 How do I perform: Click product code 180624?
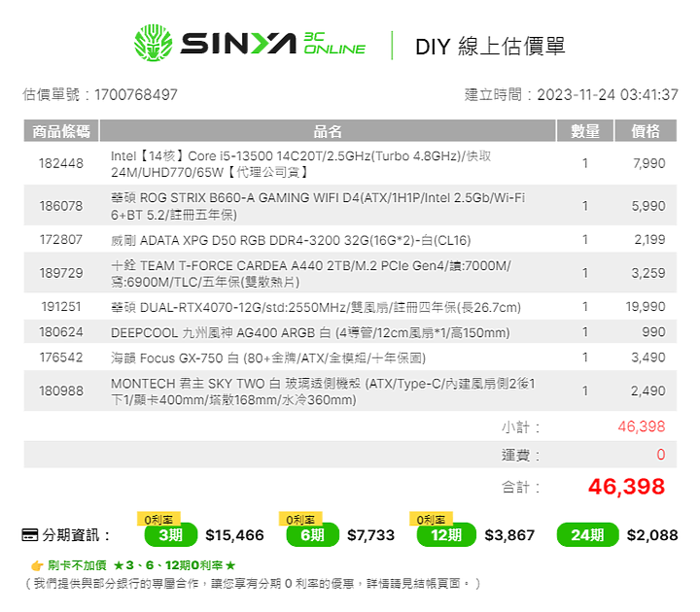click(x=61, y=332)
